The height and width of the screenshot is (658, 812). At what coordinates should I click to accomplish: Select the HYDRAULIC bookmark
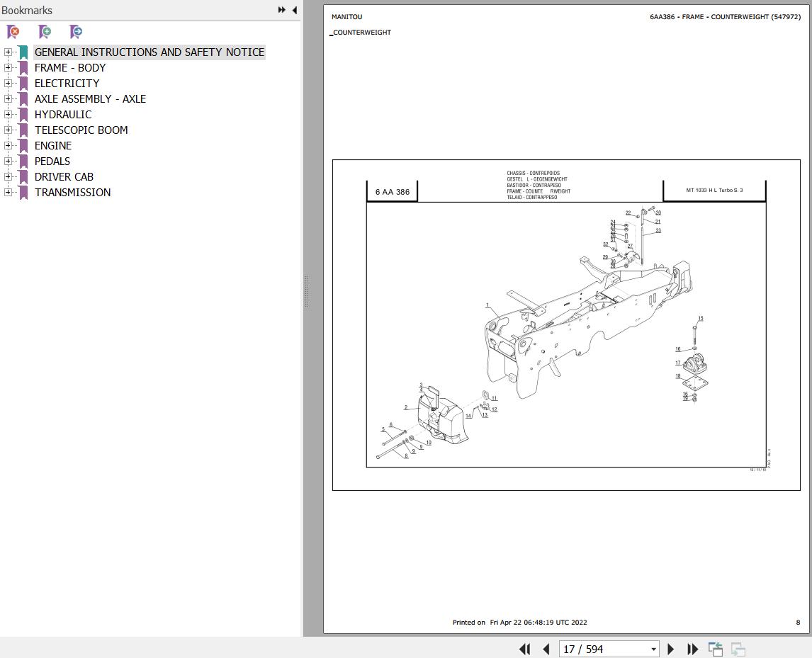coord(63,114)
